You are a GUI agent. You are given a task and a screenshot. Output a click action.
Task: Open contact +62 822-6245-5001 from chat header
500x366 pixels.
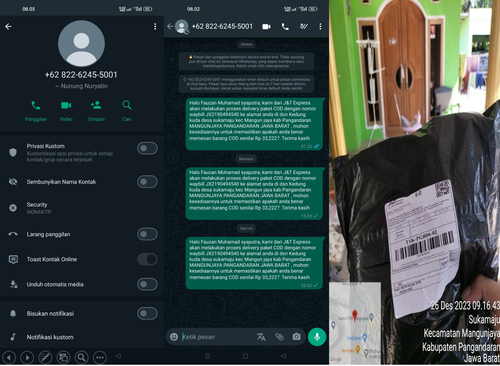(x=222, y=26)
